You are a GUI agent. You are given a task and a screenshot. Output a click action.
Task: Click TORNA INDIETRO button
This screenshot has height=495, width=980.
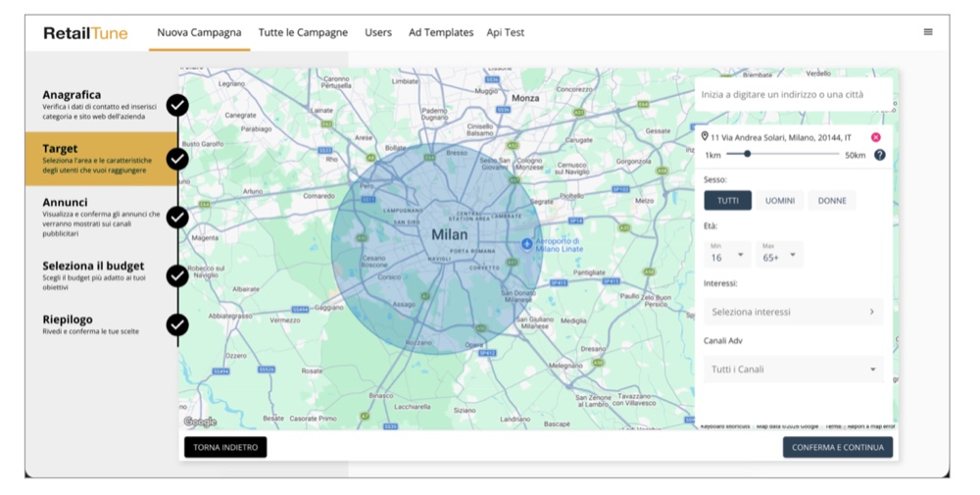[x=225, y=448]
